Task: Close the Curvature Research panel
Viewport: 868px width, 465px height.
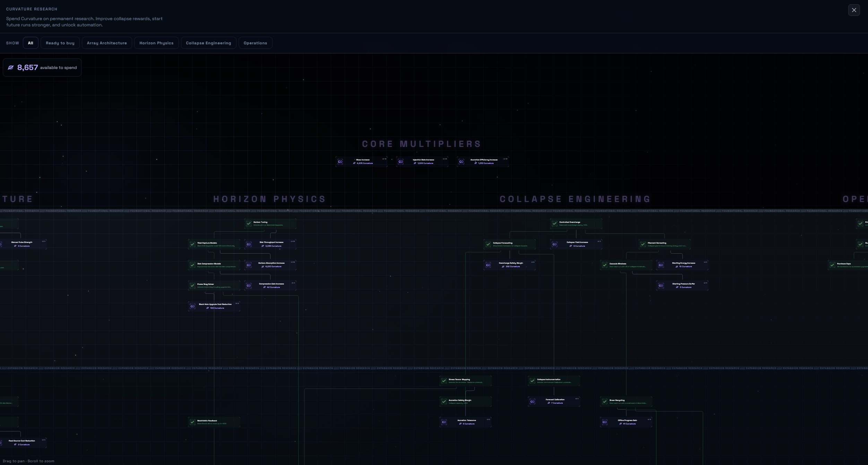Action: point(854,10)
